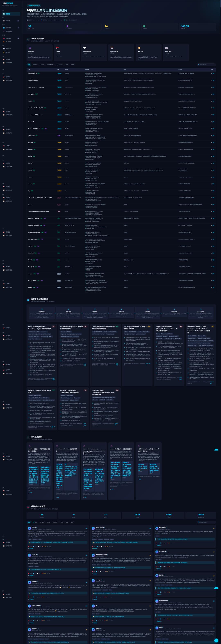
Task: Click the 开源工具 package icon
Action: [x=139, y=48]
